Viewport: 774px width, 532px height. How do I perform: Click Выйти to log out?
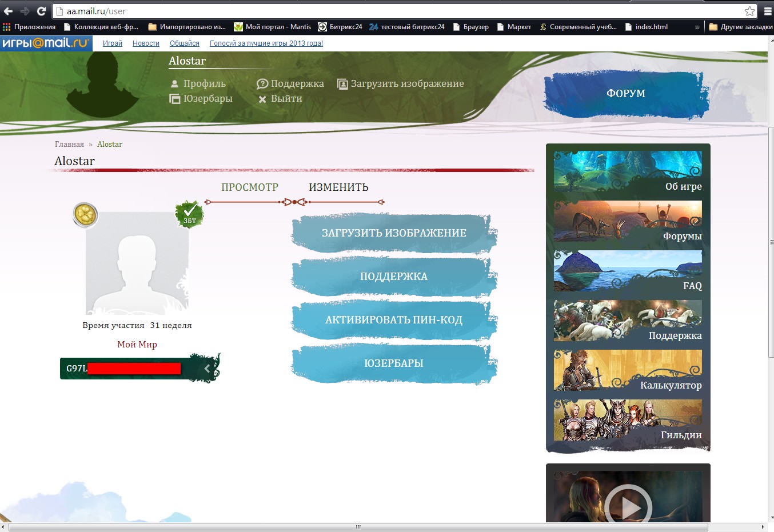286,99
